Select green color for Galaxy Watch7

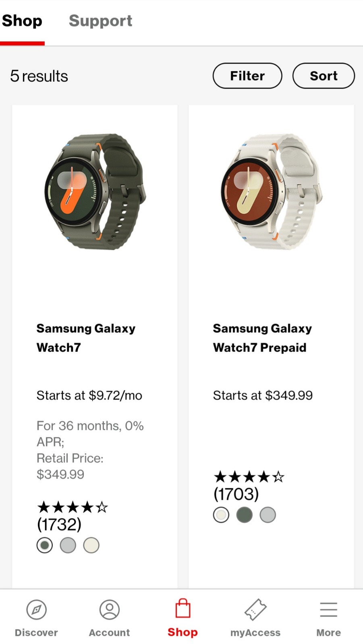(x=45, y=545)
